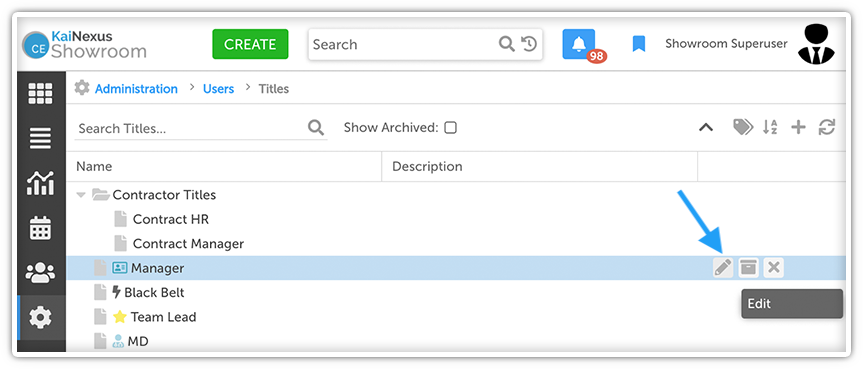Collapse the Contractor Titles folder

point(81,195)
